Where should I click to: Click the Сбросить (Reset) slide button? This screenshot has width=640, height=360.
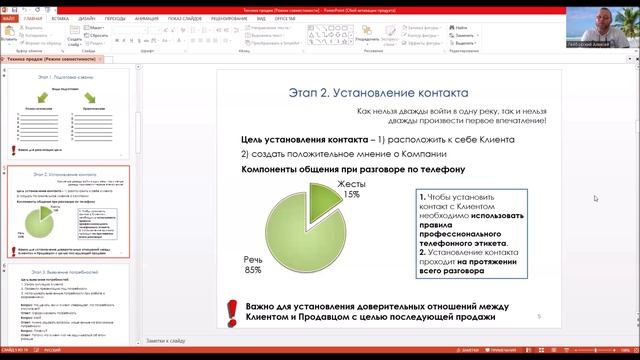pos(96,36)
